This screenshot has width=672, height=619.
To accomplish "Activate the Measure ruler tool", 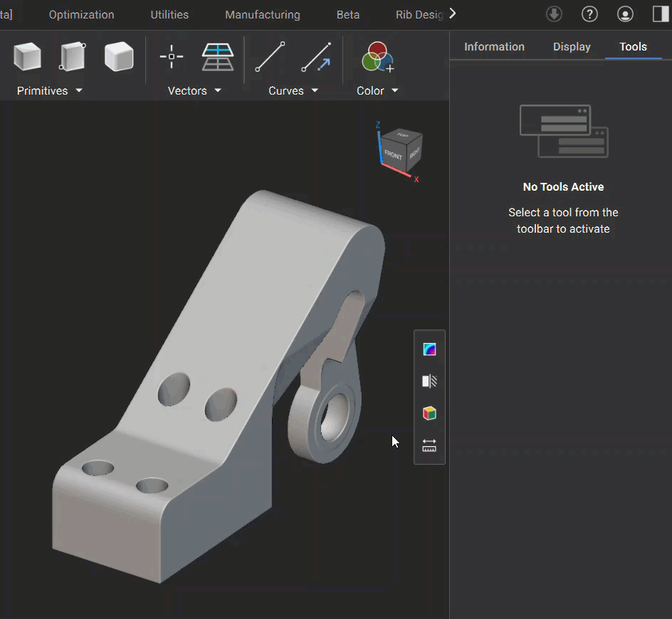I will click(429, 445).
